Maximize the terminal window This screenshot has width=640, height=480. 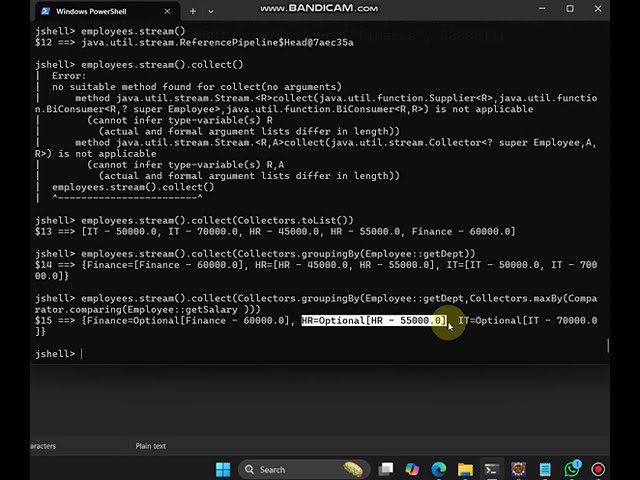(x=570, y=9)
